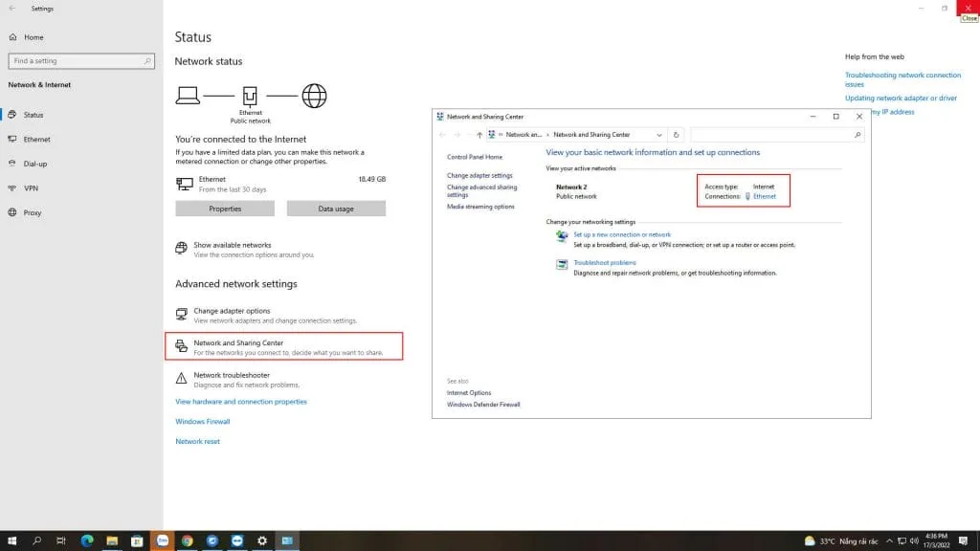The width and height of the screenshot is (980, 551).
Task: Open Windows Firewall link in Settings
Action: [x=202, y=422]
